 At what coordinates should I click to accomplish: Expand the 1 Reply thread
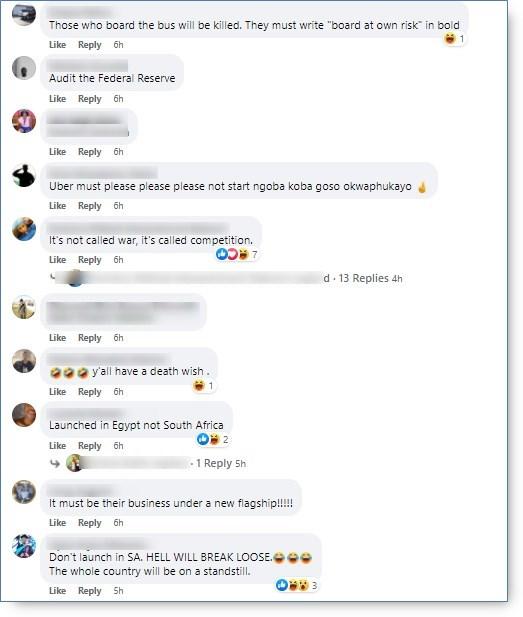point(214,463)
